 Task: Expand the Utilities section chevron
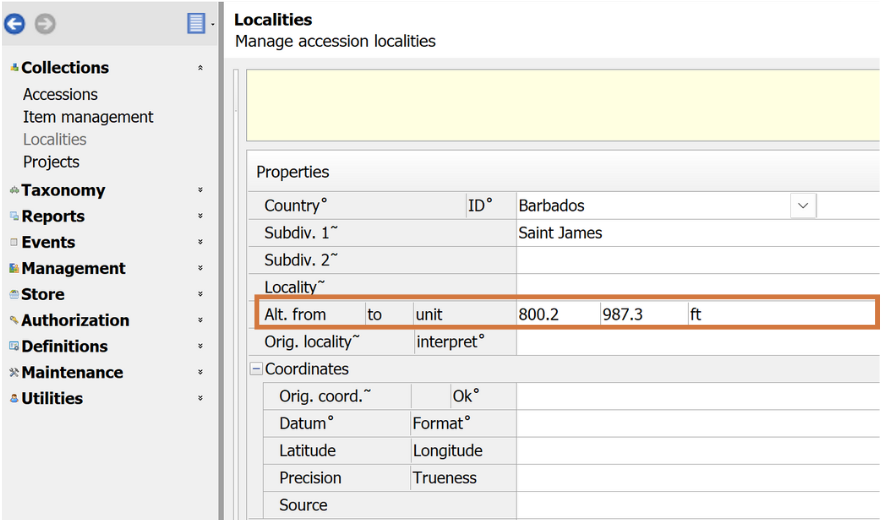click(200, 398)
